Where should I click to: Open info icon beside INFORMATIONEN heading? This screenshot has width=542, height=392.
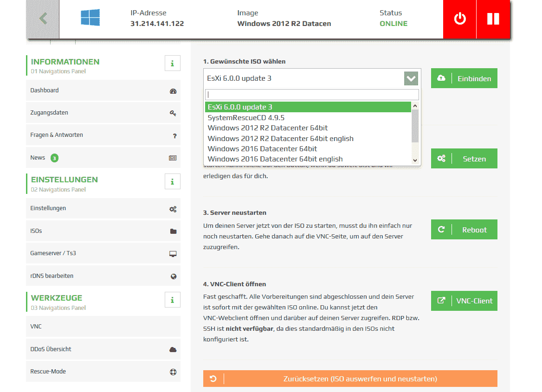point(173,64)
